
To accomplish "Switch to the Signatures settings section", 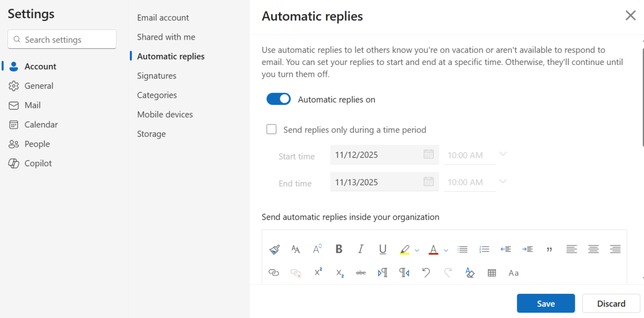I will (x=156, y=76).
